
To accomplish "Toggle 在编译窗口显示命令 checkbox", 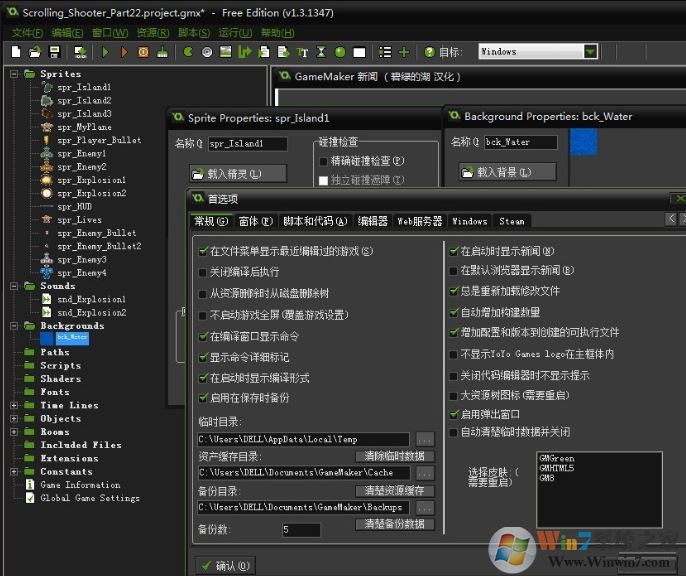I will [x=203, y=336].
